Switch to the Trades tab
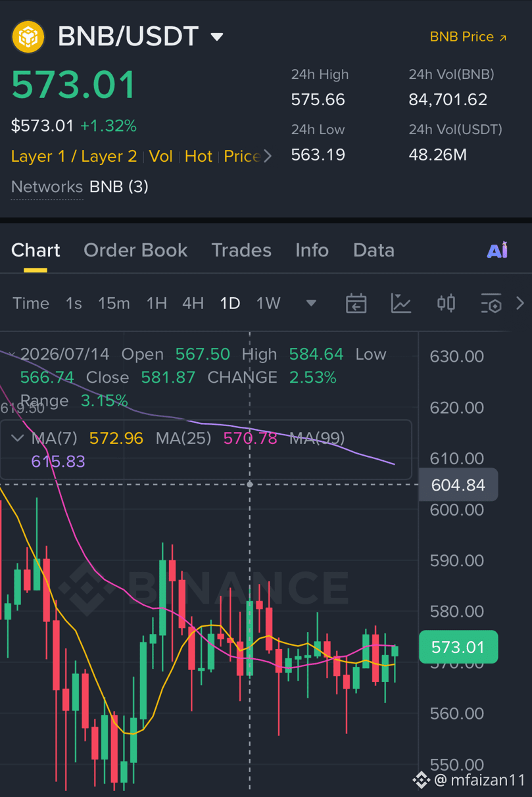Viewport: 532px width, 797px height. pos(241,250)
